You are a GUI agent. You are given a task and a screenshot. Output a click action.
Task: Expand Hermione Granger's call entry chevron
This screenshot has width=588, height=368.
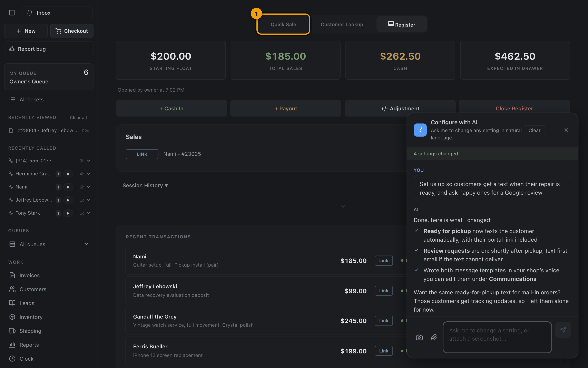89,174
